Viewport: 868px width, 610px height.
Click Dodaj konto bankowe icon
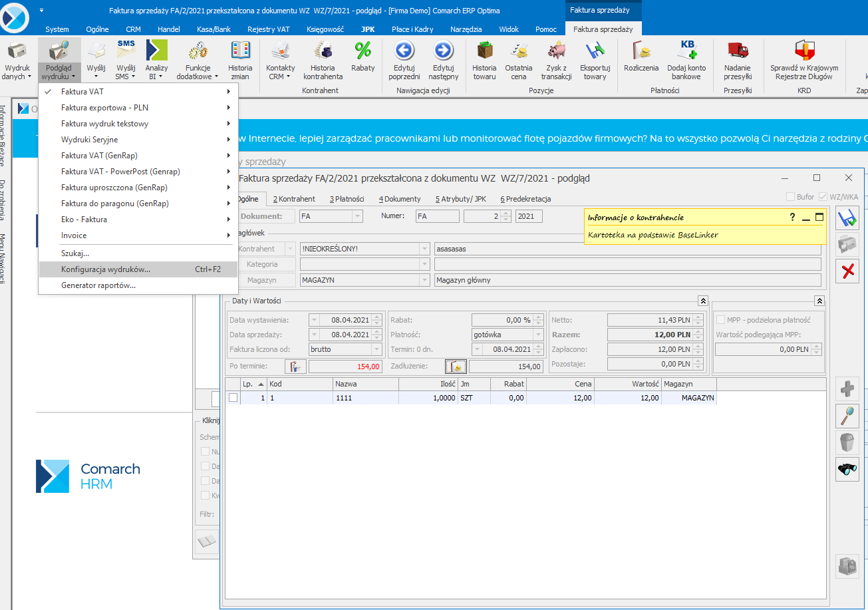(x=686, y=51)
